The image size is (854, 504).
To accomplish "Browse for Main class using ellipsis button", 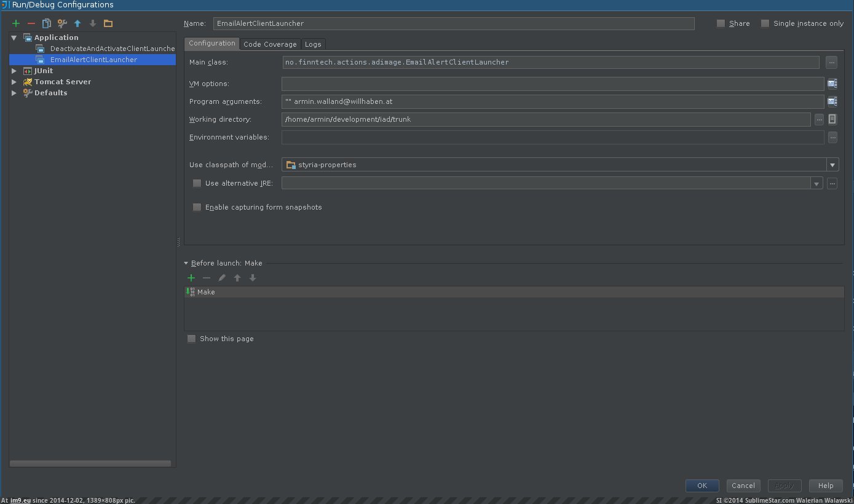I will tap(832, 62).
